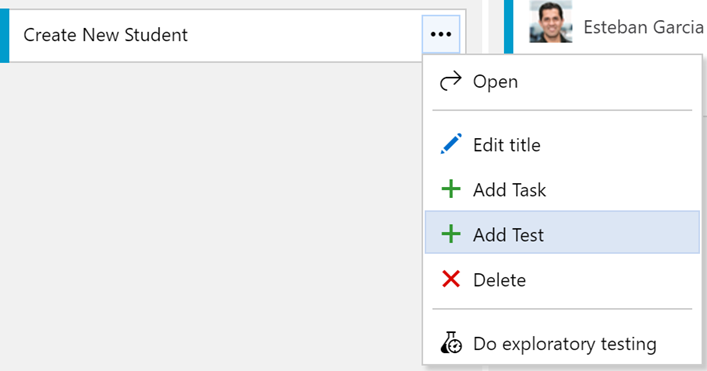
Task: Click the blue pencil Edit title icon
Action: pyautogui.click(x=451, y=144)
